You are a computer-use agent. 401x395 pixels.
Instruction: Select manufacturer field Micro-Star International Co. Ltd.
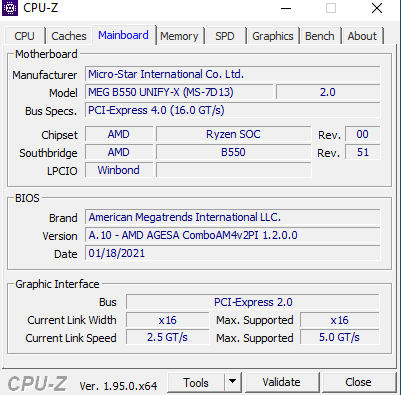(233, 74)
